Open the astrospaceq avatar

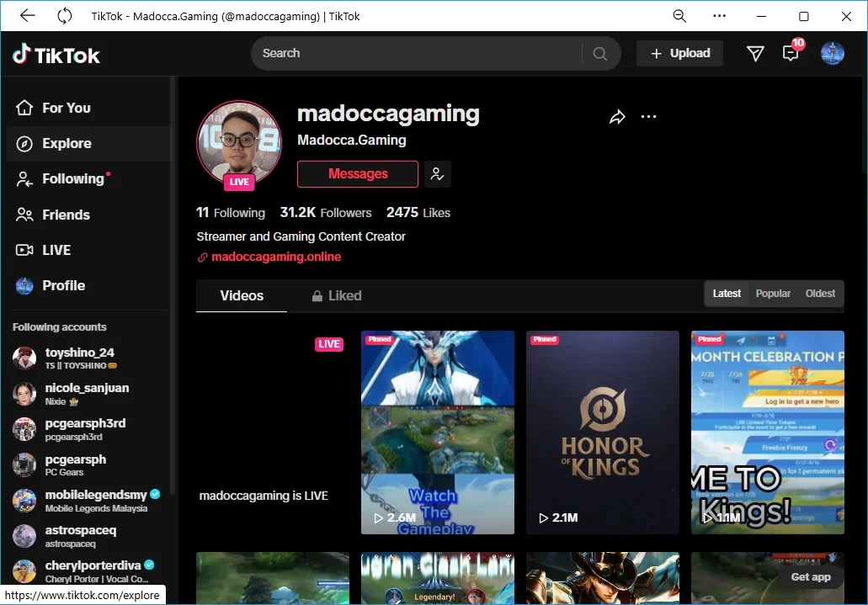24,536
